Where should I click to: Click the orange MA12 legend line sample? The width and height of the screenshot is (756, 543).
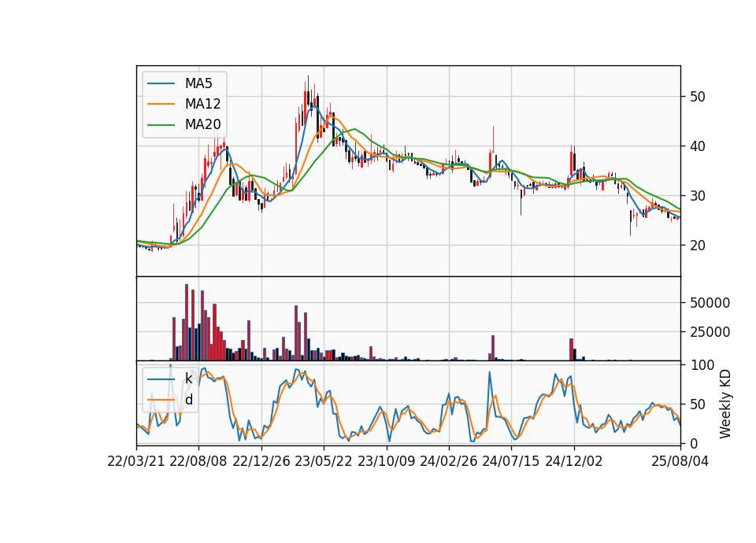161,104
